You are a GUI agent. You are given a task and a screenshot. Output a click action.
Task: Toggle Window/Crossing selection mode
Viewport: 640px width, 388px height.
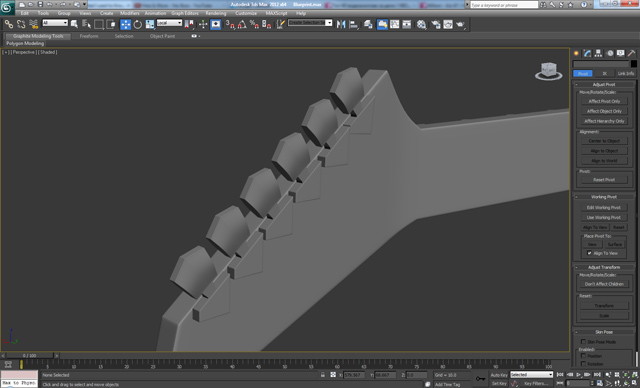click(111, 24)
